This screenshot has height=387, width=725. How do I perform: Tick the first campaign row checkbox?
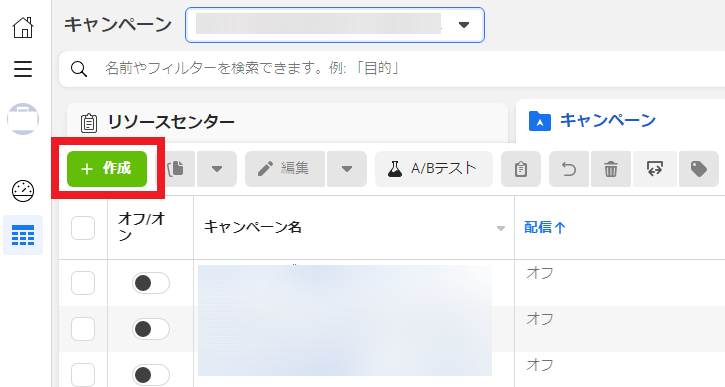[x=83, y=283]
